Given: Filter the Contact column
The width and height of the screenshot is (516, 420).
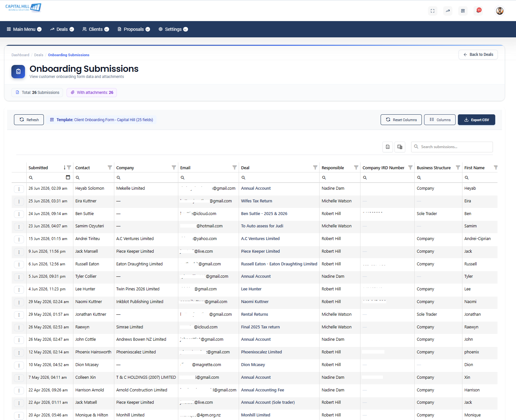Looking at the screenshot, I should [110, 168].
